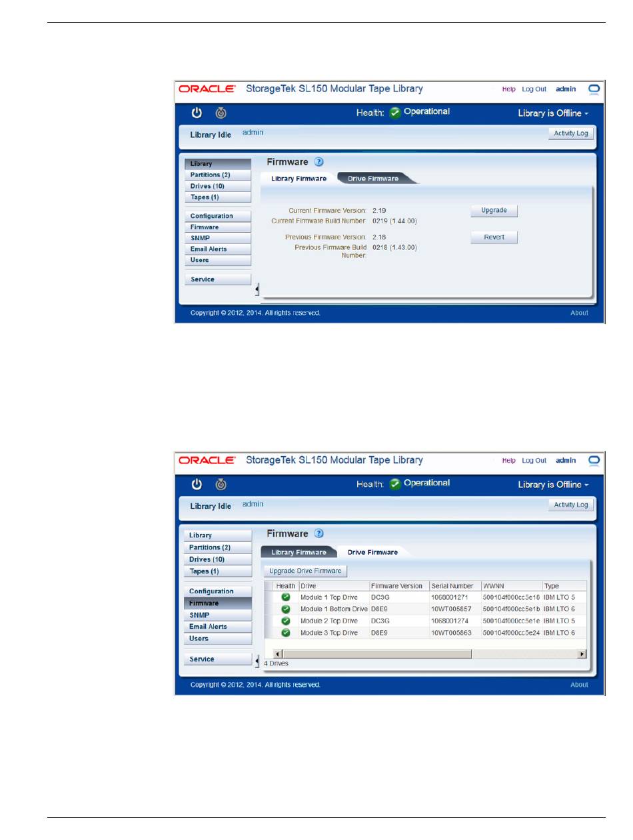Click the Revert button

coord(494,237)
